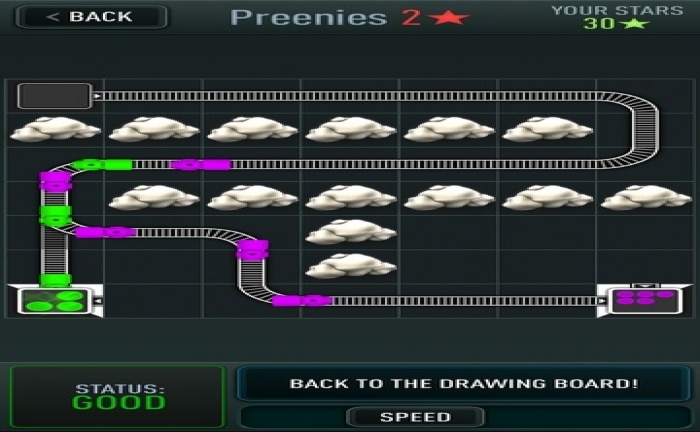
Task: Click purple train car on bottom track
Action: point(302,301)
